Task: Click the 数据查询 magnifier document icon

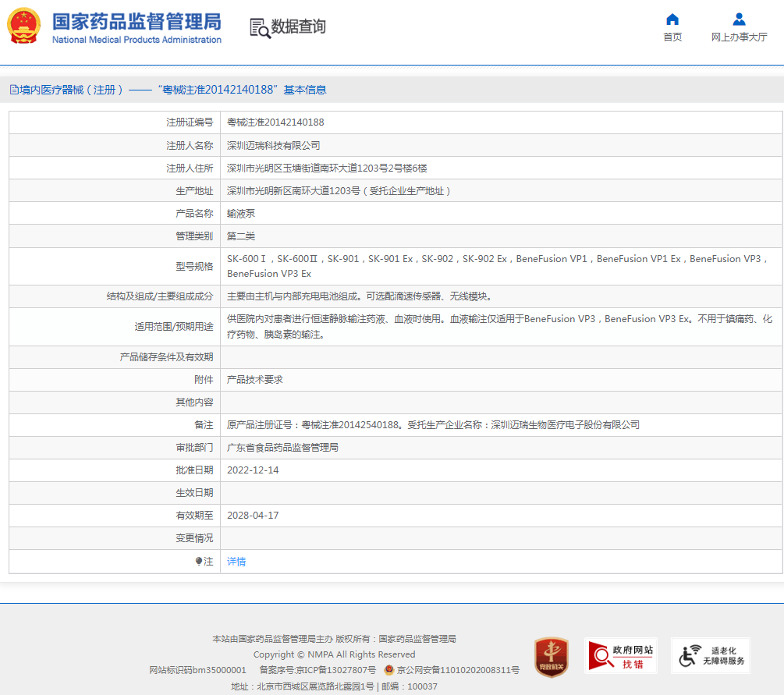Action: pos(259,27)
